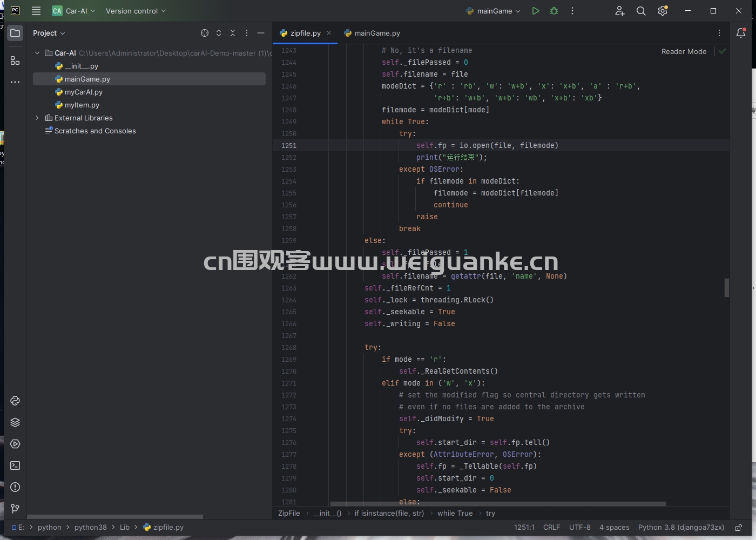Change line separator CRLF
The height and width of the screenshot is (540, 756).
[551, 527]
